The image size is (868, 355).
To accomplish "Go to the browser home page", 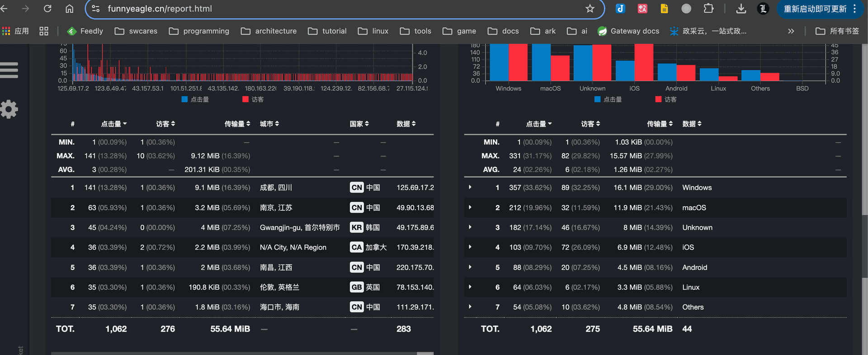I will point(69,9).
